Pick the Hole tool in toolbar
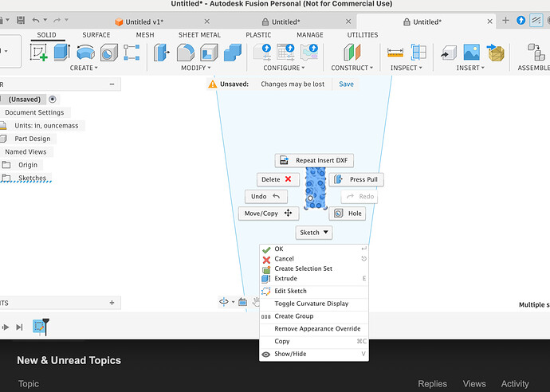Screen dimensions: 550x392 point(109,53)
